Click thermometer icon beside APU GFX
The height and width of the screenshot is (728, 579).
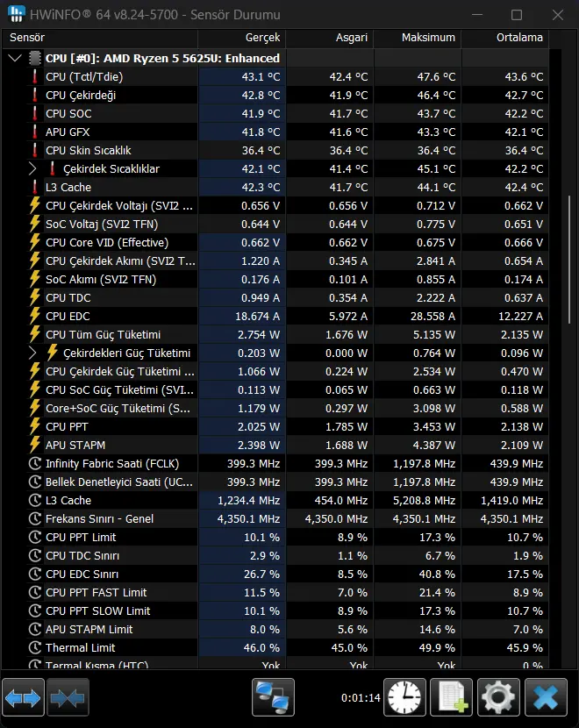coord(35,132)
